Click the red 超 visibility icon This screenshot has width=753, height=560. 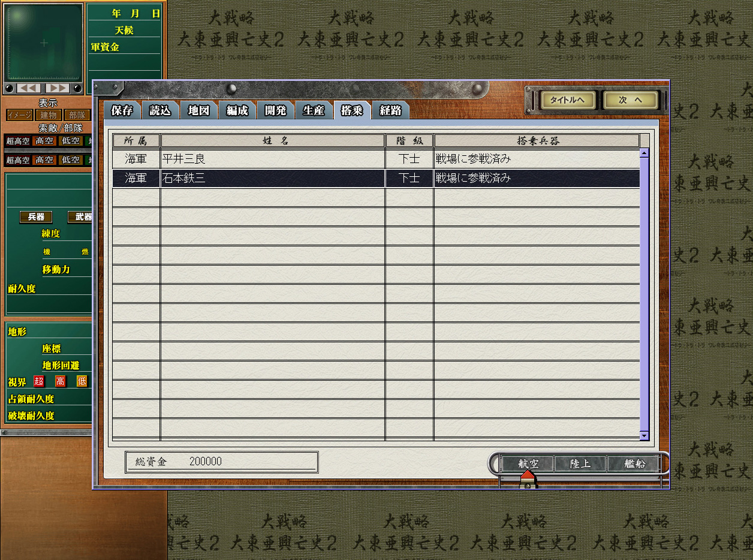click(x=39, y=381)
